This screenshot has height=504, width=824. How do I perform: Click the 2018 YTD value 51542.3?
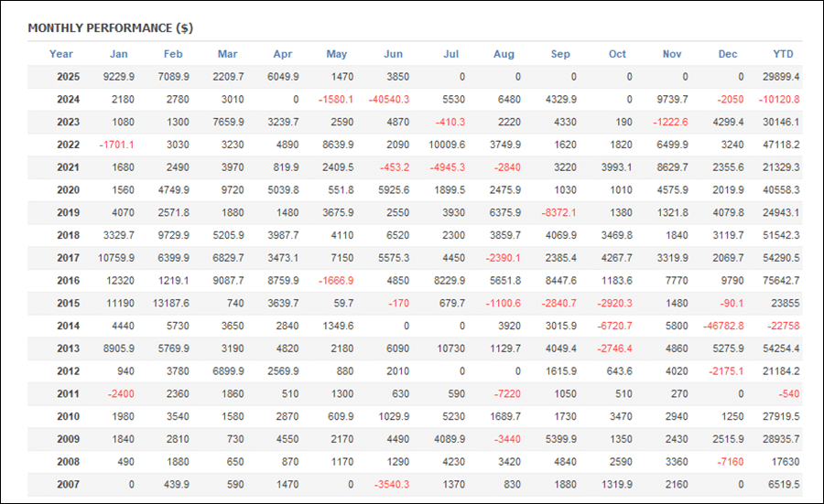coord(781,235)
